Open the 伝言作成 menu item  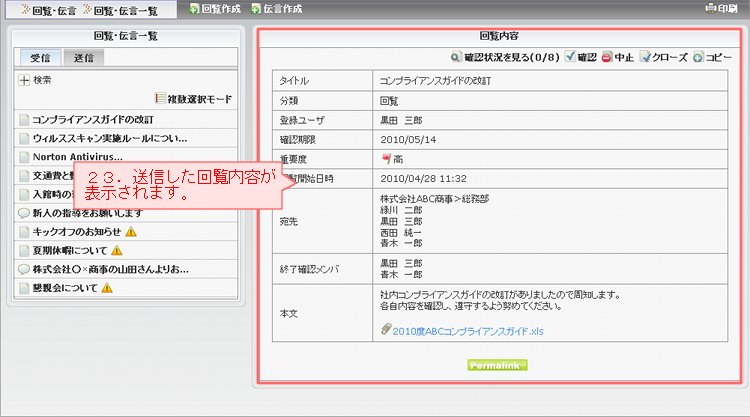pyautogui.click(x=283, y=9)
